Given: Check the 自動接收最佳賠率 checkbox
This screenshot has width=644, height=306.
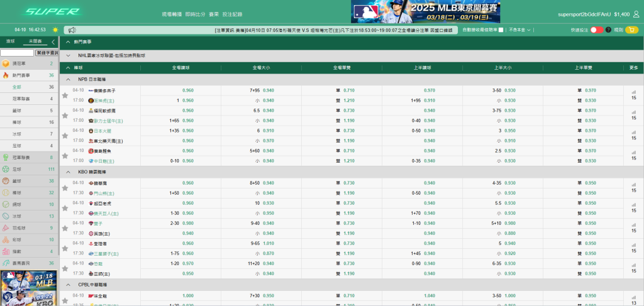Looking at the screenshot, I should pyautogui.click(x=500, y=30).
